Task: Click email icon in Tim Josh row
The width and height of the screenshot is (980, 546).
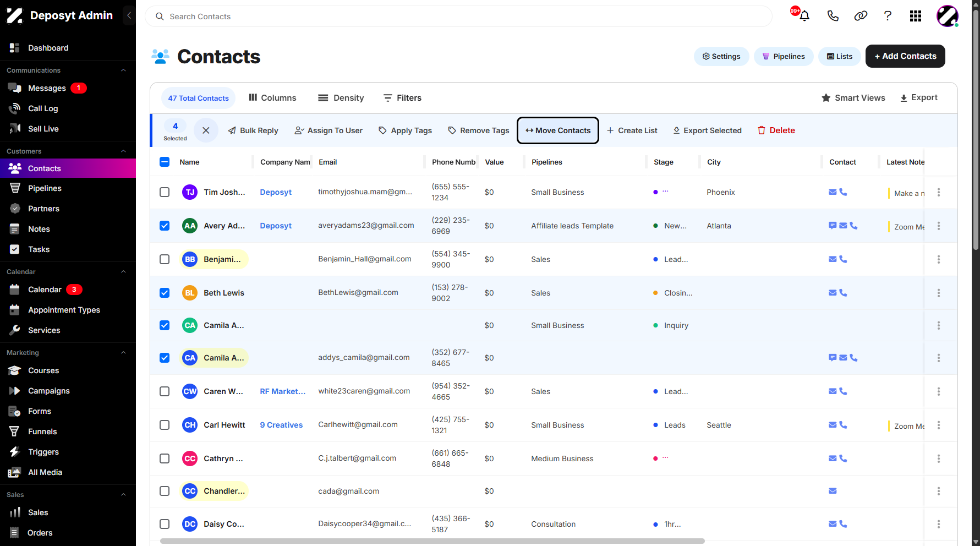Action: pyautogui.click(x=833, y=192)
